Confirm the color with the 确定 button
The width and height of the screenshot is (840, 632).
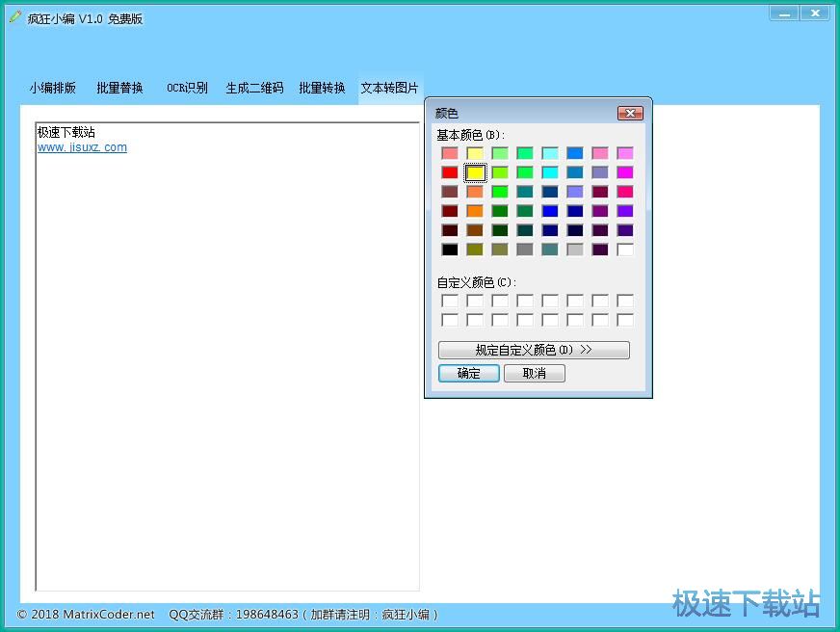point(468,373)
